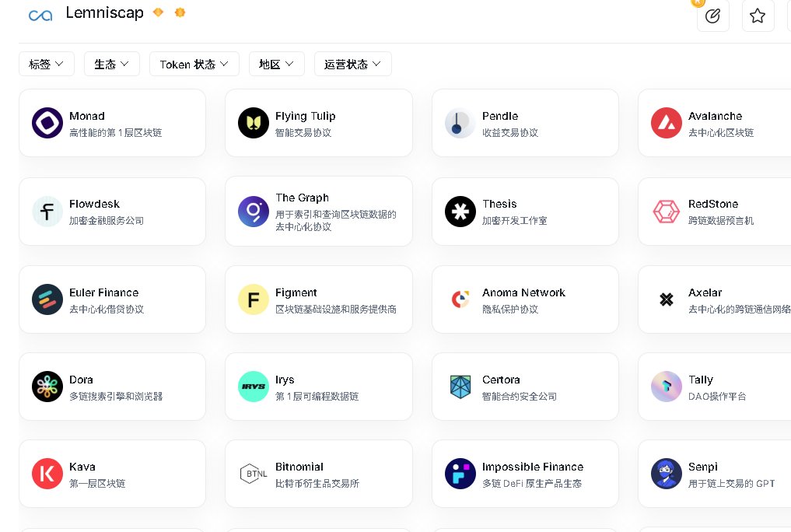Click the RedStone hexagon logo

click(x=667, y=212)
